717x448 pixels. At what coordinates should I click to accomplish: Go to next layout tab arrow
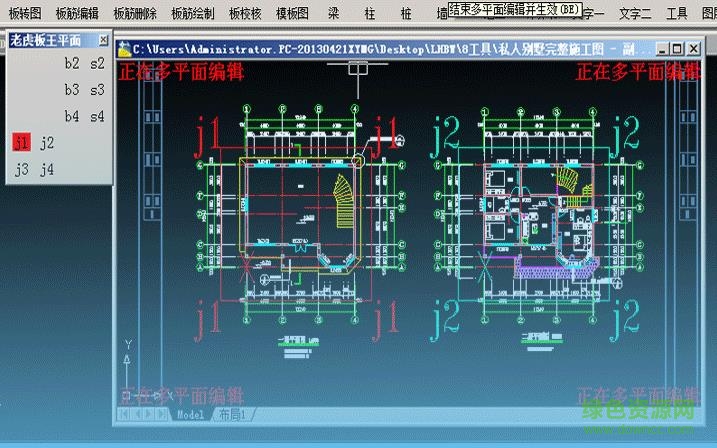[149, 414]
